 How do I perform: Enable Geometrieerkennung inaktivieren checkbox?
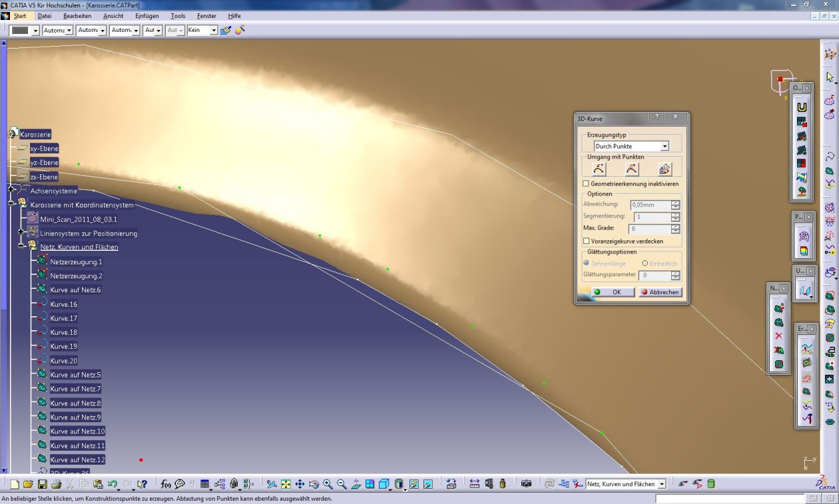pos(586,183)
